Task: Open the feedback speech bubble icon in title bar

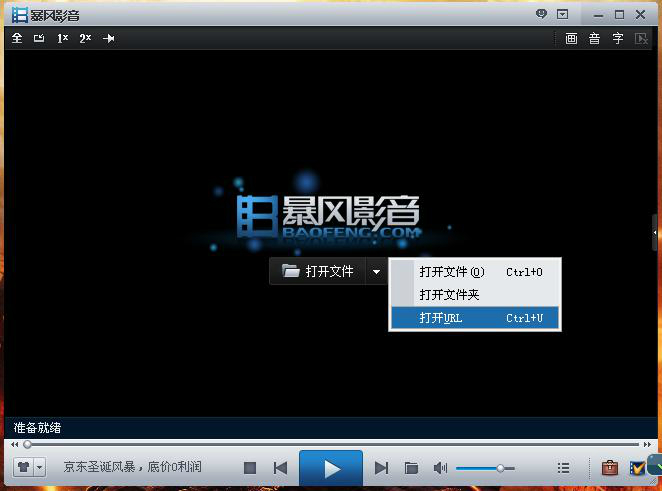Action: click(541, 14)
